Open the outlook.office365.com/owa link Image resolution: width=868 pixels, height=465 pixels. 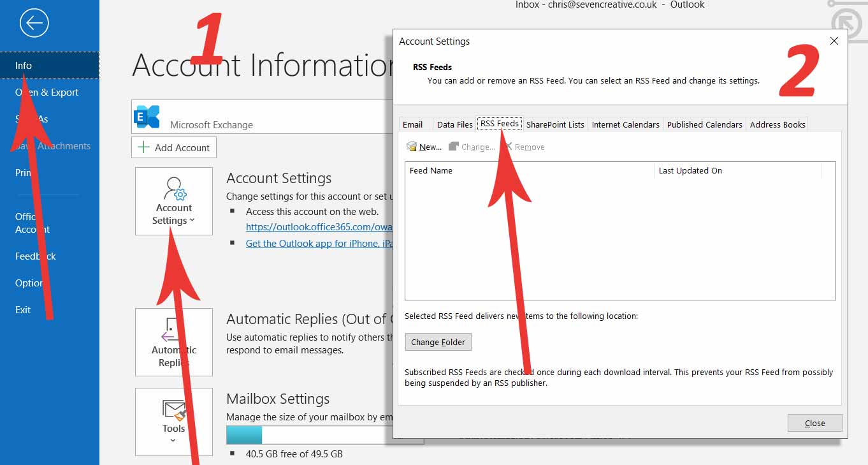click(319, 226)
